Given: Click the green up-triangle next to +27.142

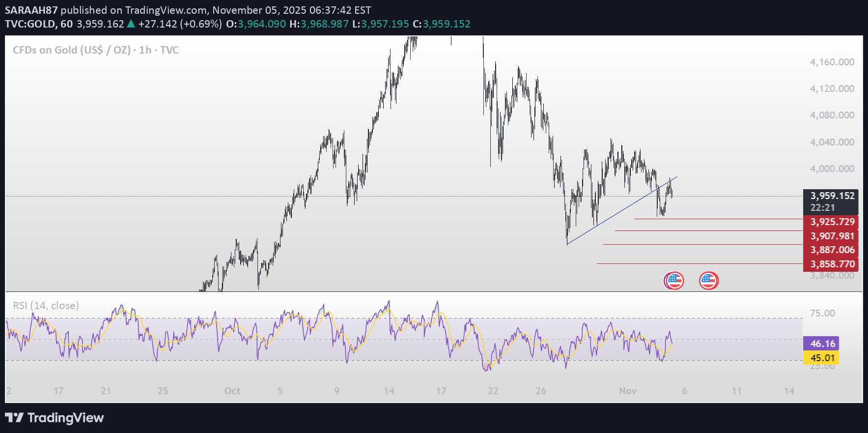Looking at the screenshot, I should tap(131, 24).
